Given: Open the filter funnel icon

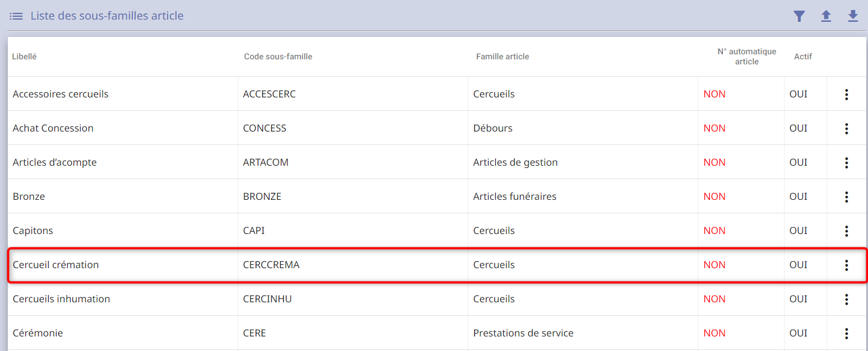Looking at the screenshot, I should click(799, 16).
